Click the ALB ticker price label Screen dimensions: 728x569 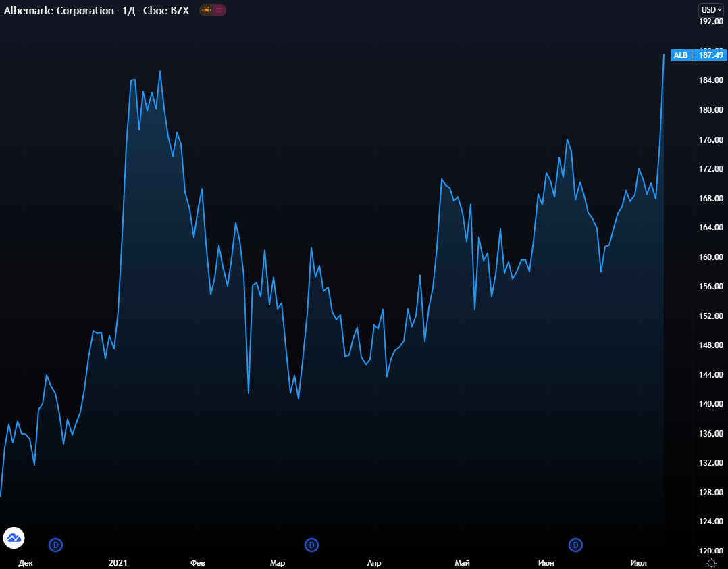coord(681,55)
